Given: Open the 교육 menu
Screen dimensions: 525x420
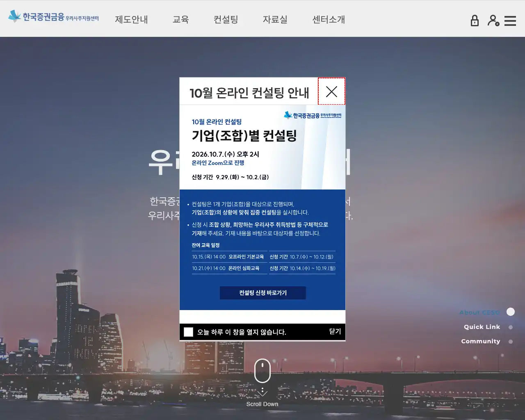Looking at the screenshot, I should click(x=180, y=19).
